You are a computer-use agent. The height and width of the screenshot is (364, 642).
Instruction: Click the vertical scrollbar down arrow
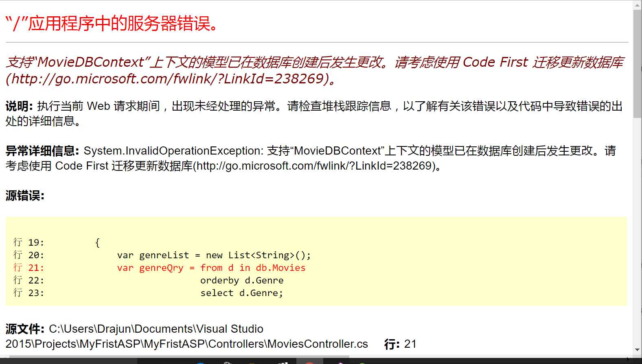(637, 350)
